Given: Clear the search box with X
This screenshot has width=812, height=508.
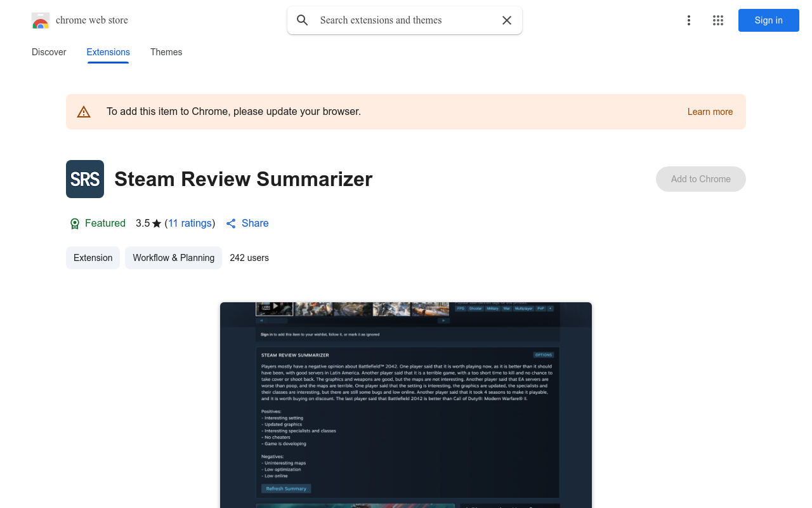Looking at the screenshot, I should pyautogui.click(x=507, y=20).
